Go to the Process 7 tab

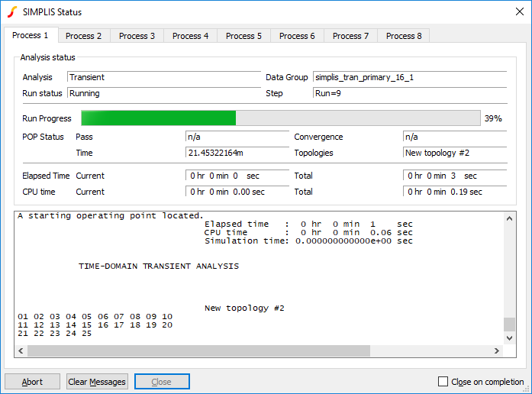tap(350, 36)
